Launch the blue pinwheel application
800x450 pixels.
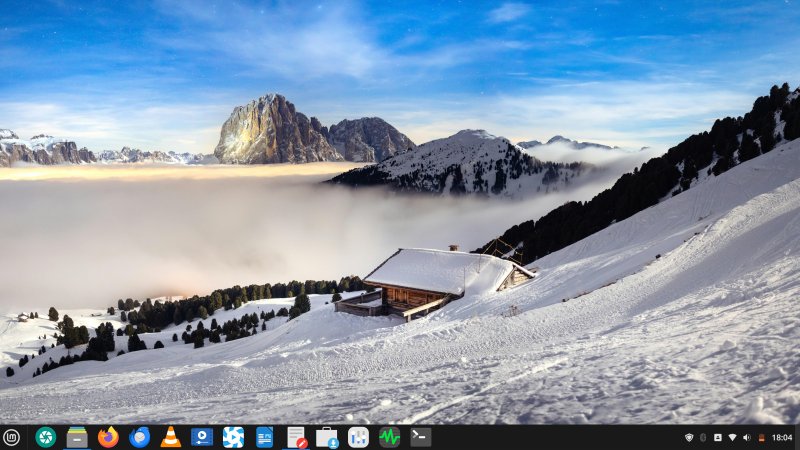pyautogui.click(x=233, y=437)
